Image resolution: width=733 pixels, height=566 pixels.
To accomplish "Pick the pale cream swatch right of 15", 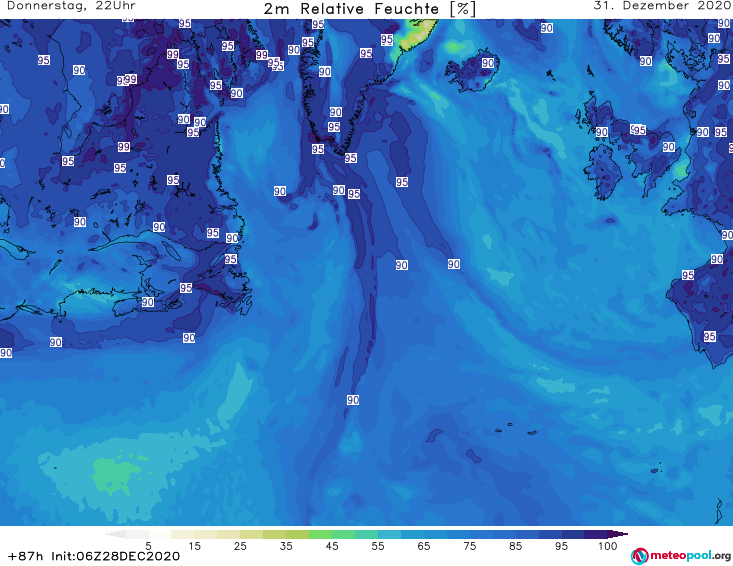I will click(206, 534).
